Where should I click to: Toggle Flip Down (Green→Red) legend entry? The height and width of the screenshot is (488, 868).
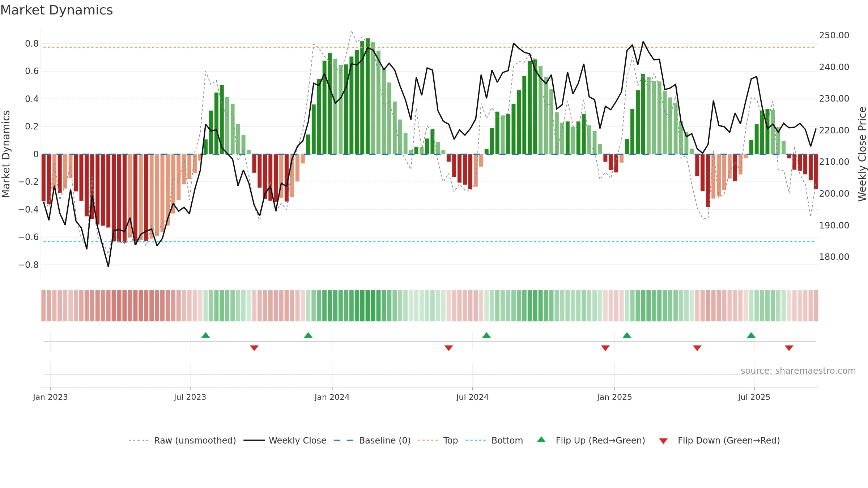click(719, 440)
